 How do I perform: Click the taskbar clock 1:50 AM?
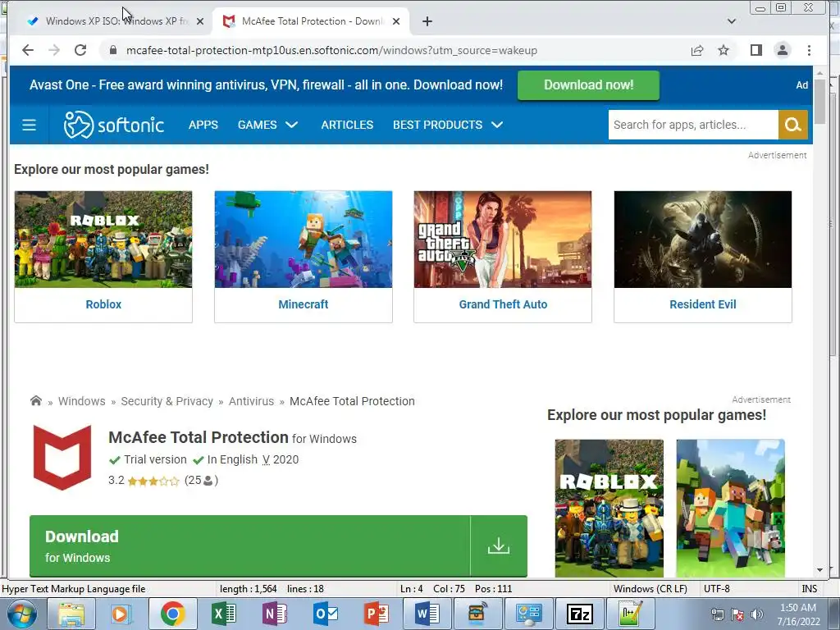point(798,608)
